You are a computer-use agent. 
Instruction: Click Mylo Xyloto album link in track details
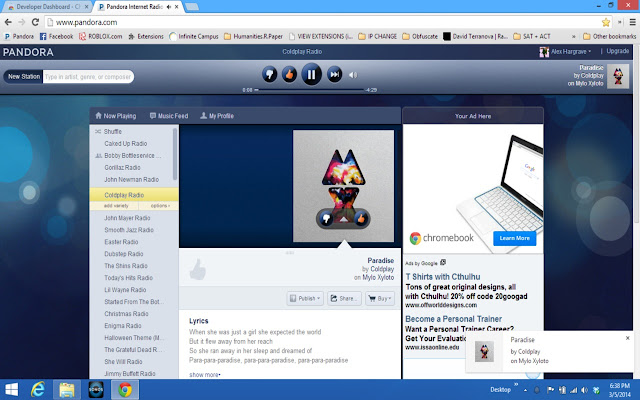pos(378,278)
